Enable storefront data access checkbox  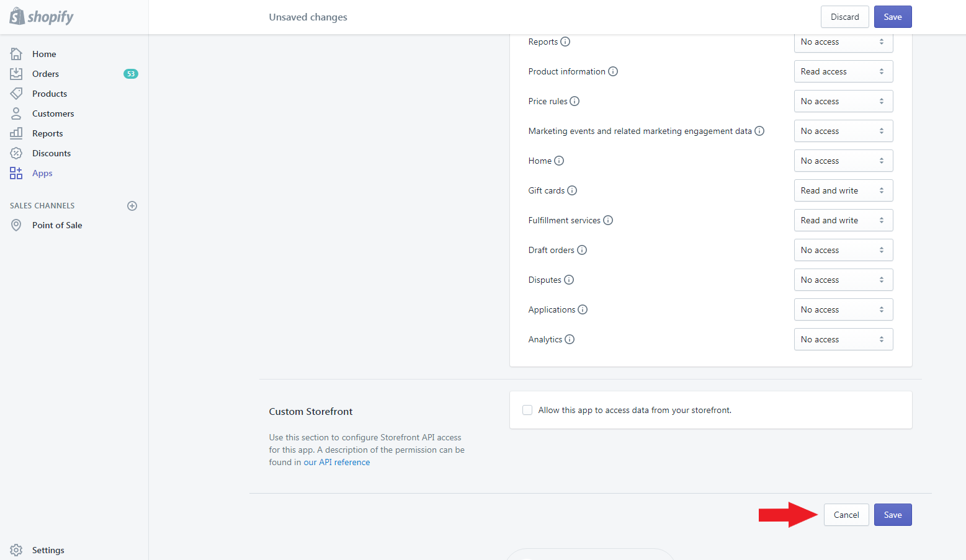[x=527, y=410]
